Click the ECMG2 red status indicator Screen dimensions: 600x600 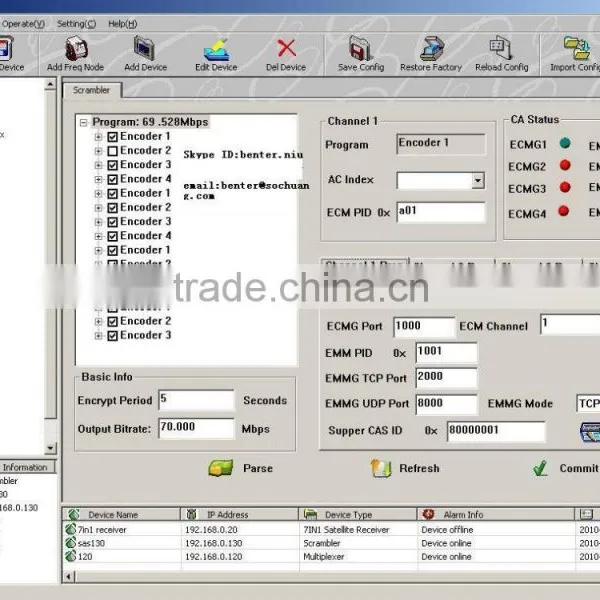click(565, 165)
